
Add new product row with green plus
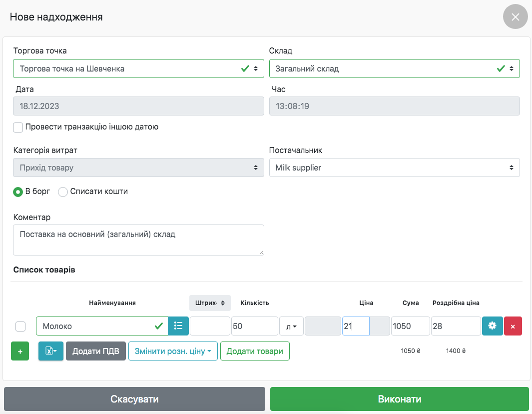[20, 351]
